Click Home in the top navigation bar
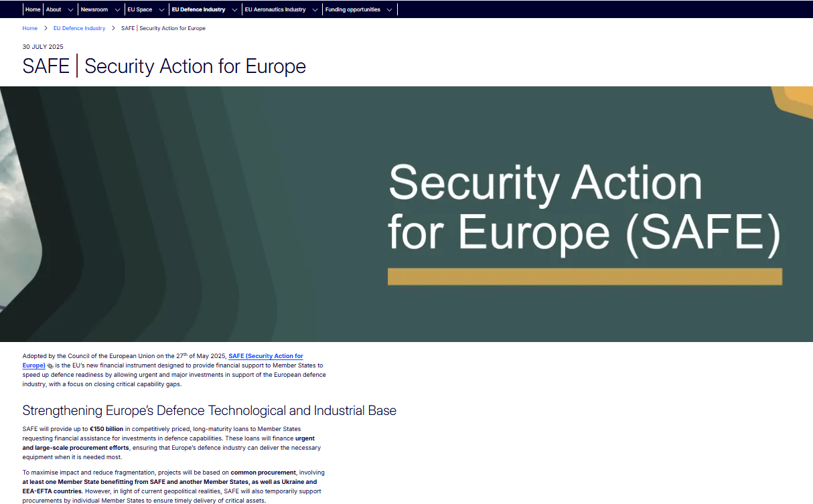Screen dimensions: 813x504 point(33,9)
